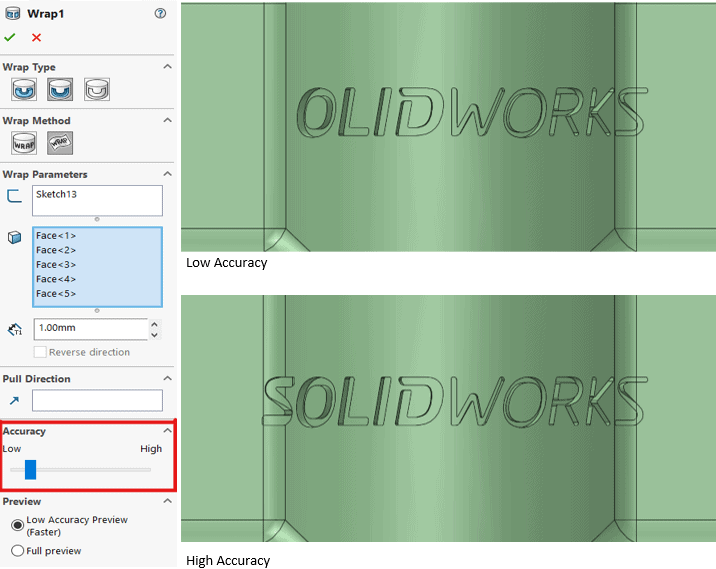Select Face<4> in the face list
This screenshot has height=569, width=716.
[56, 279]
